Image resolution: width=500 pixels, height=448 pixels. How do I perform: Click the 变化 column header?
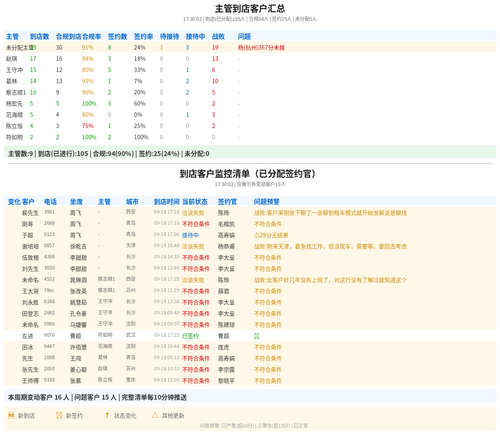click(14, 202)
